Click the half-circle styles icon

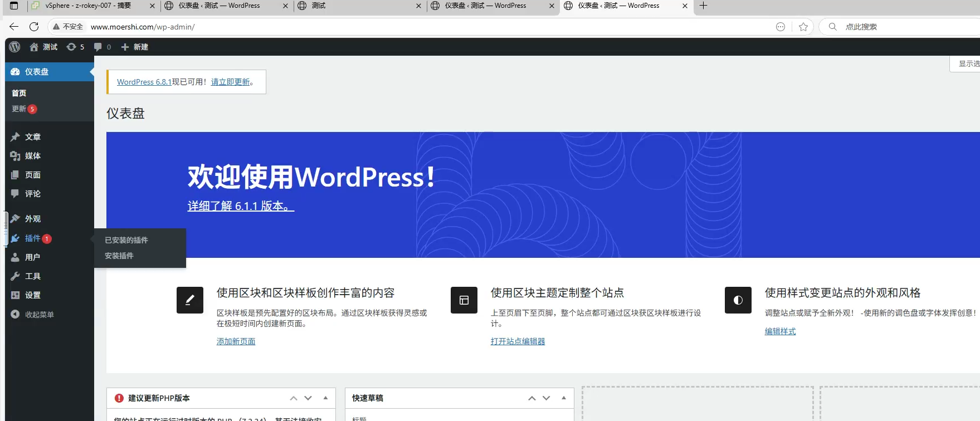coord(738,300)
